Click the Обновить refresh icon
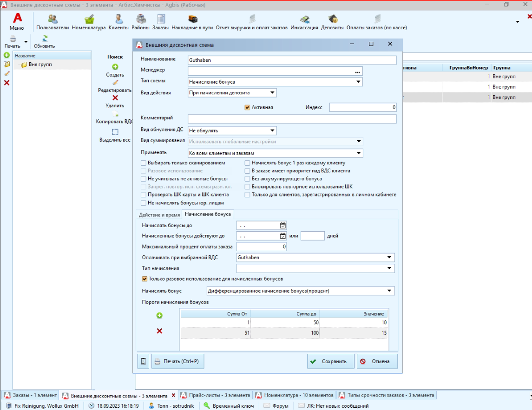Screen dimensions: 532x410 click(45, 39)
